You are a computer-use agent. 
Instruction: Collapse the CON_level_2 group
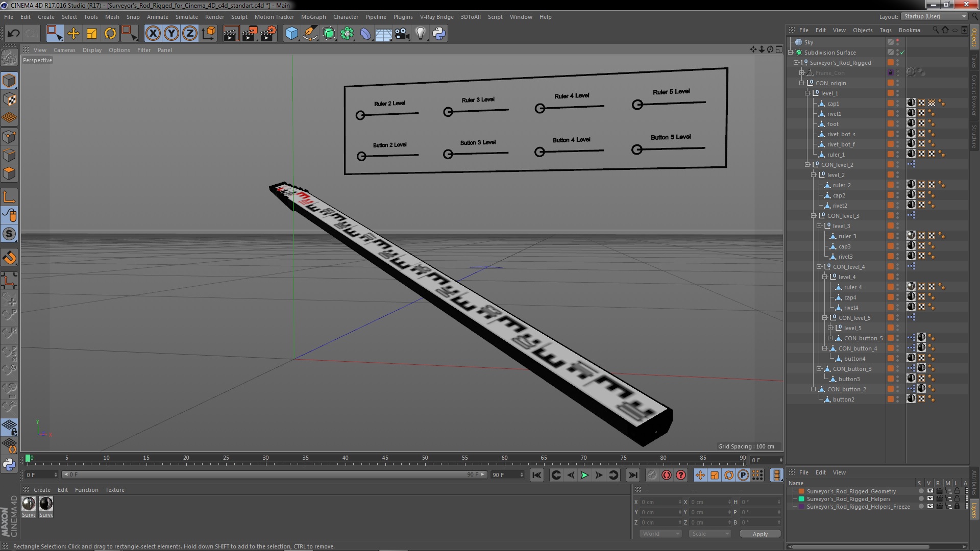[807, 165]
